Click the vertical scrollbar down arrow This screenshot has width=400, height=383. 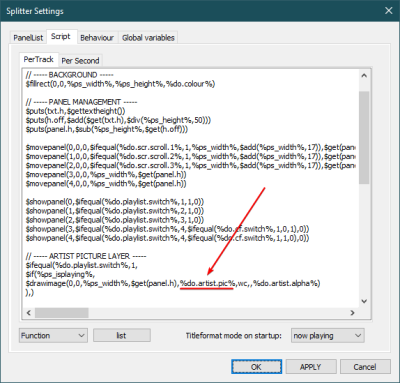click(x=364, y=301)
